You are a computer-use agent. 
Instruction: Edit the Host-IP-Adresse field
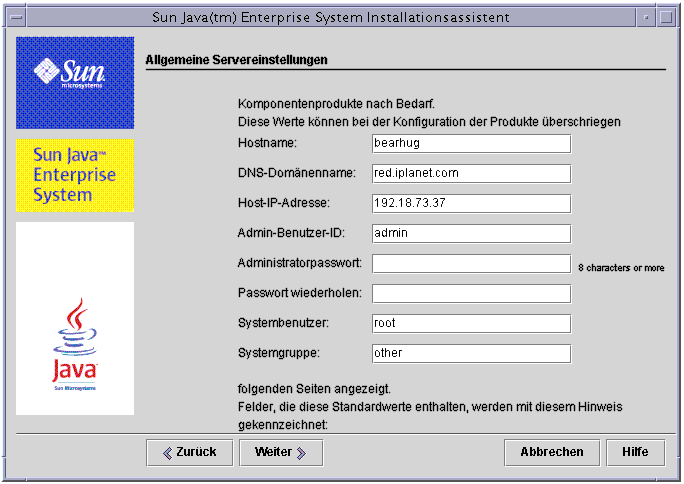coord(471,204)
